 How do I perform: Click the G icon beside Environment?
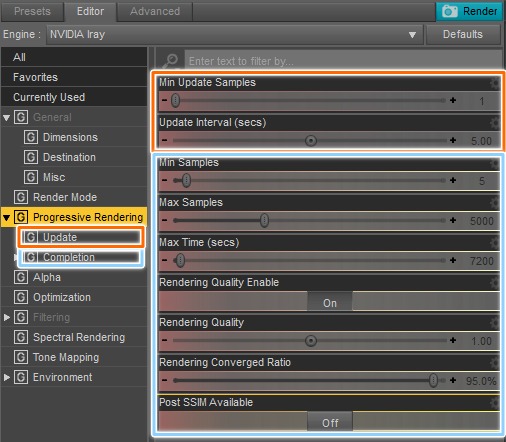point(21,377)
